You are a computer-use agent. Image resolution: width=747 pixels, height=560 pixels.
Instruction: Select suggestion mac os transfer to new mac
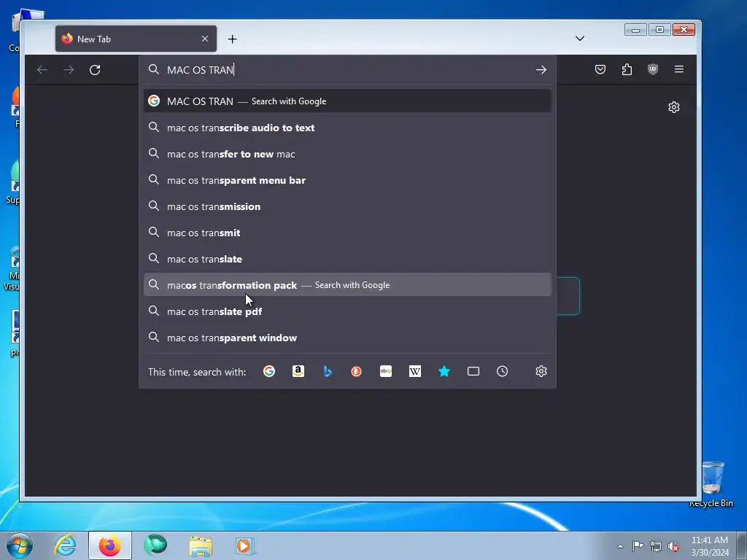coord(347,154)
